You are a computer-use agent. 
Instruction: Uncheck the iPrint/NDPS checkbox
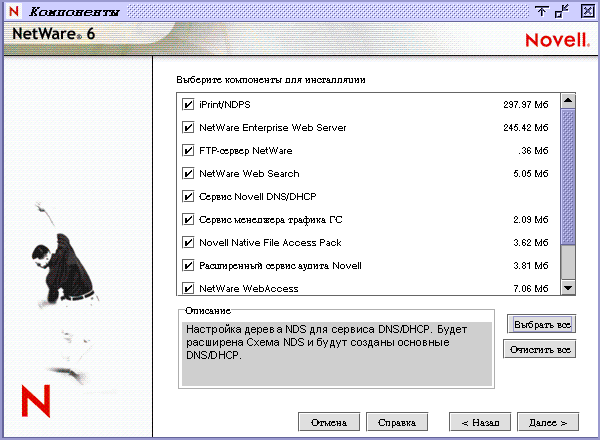pos(188,104)
